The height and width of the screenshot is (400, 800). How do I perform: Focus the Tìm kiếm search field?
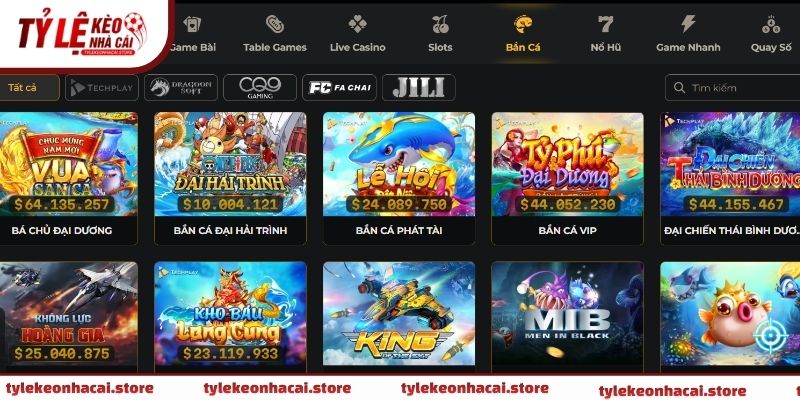pyautogui.click(x=733, y=88)
